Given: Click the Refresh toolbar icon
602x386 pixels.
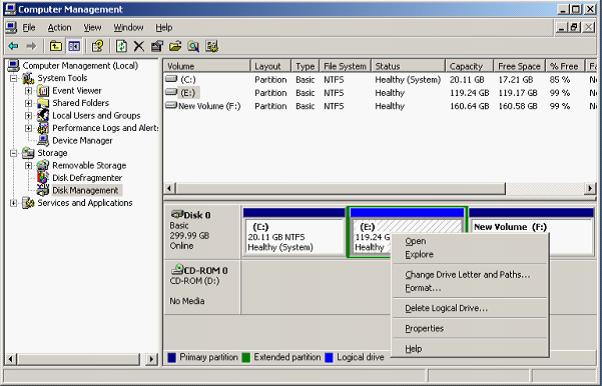Looking at the screenshot, I should tap(121, 46).
